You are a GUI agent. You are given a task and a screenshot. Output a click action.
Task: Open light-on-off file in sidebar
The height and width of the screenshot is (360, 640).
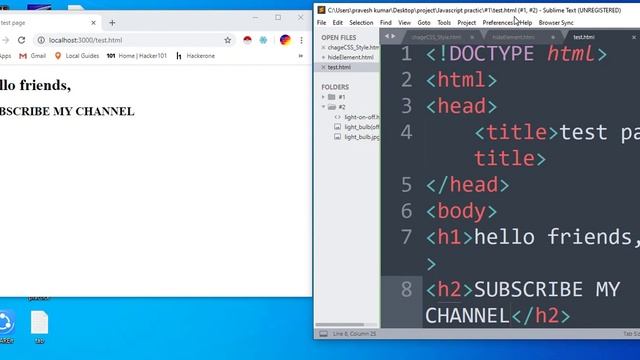[x=362, y=117]
